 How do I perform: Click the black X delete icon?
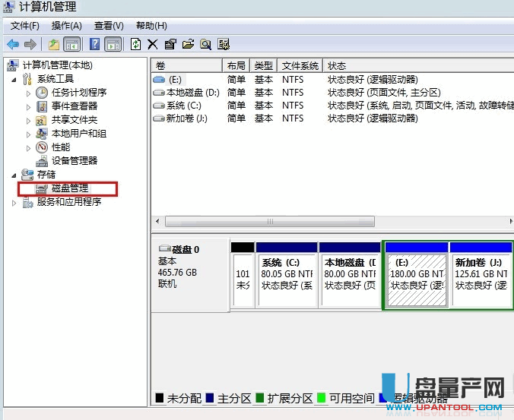(152, 44)
